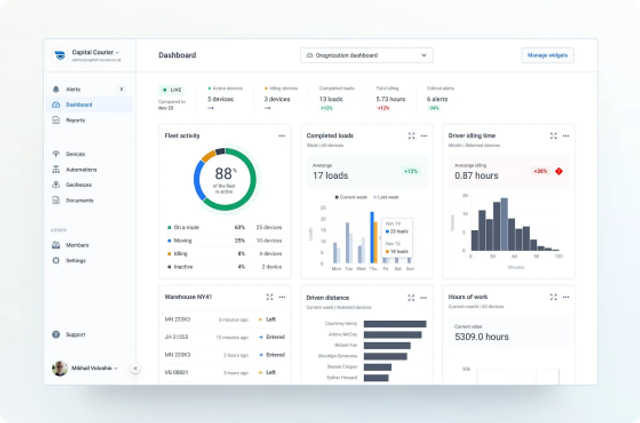Open Members in the admin section

(89, 245)
